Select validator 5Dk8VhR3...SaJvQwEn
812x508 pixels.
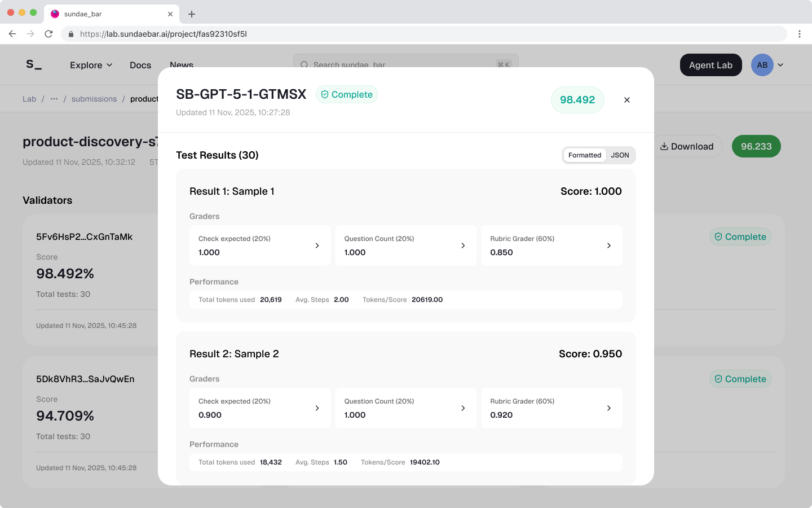85,379
